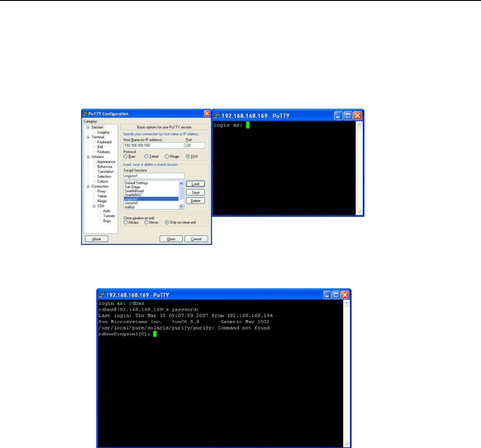The image size is (481, 448).
Task: Open the Logging category
Action: [x=103, y=132]
